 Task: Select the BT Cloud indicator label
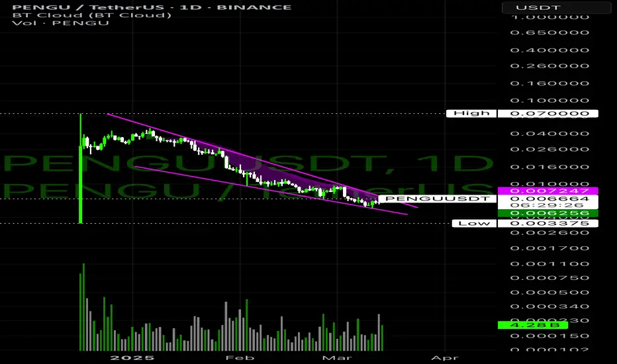pos(91,15)
